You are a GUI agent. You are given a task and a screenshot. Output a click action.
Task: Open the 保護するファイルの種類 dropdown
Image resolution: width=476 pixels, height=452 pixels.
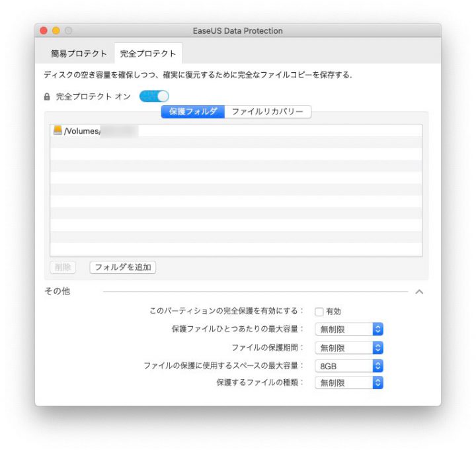tap(349, 383)
